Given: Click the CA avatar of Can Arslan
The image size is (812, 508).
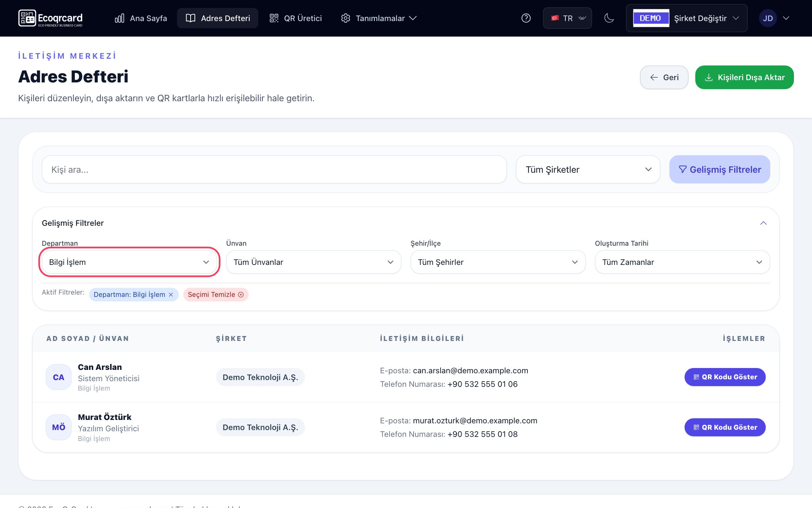Looking at the screenshot, I should tap(59, 377).
